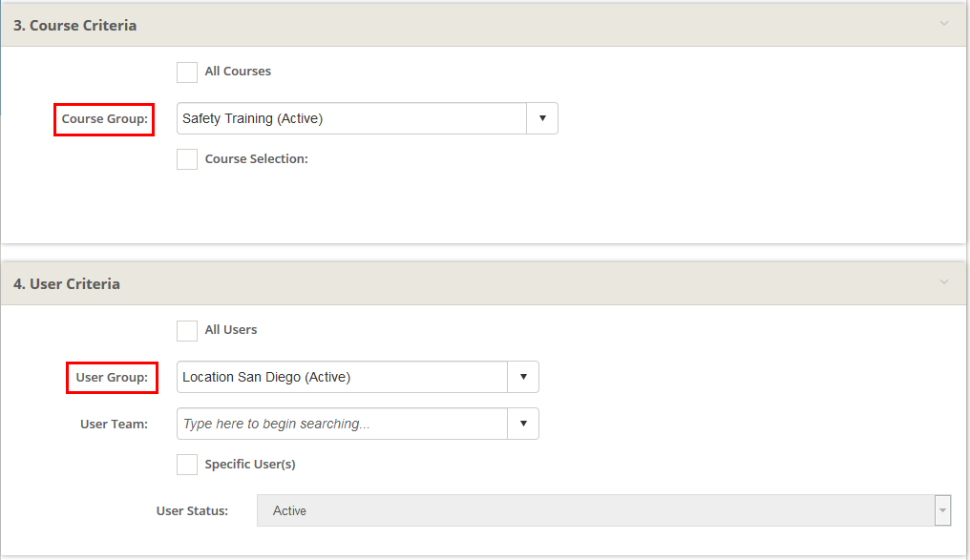The image size is (970, 560).
Task: Click the User Team label
Action: click(x=114, y=425)
